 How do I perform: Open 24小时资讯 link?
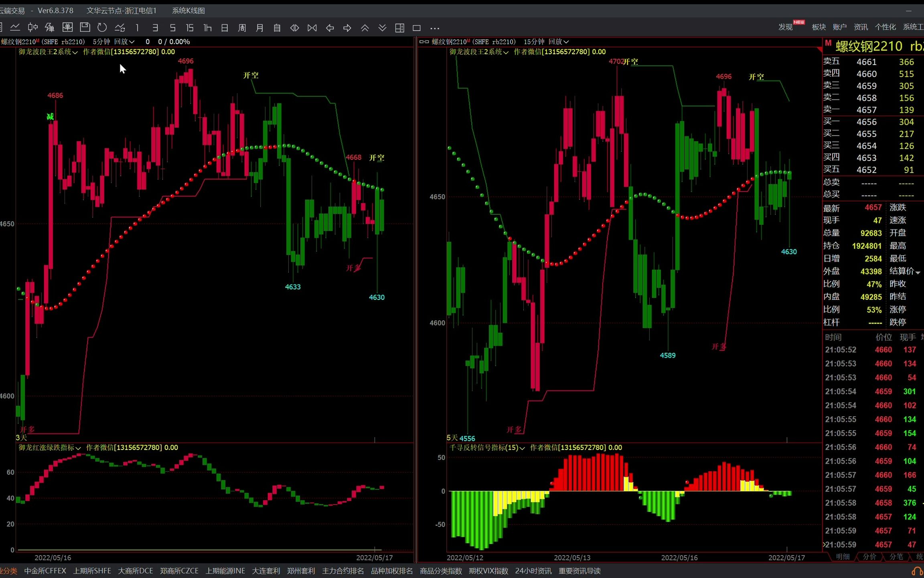[x=533, y=571]
